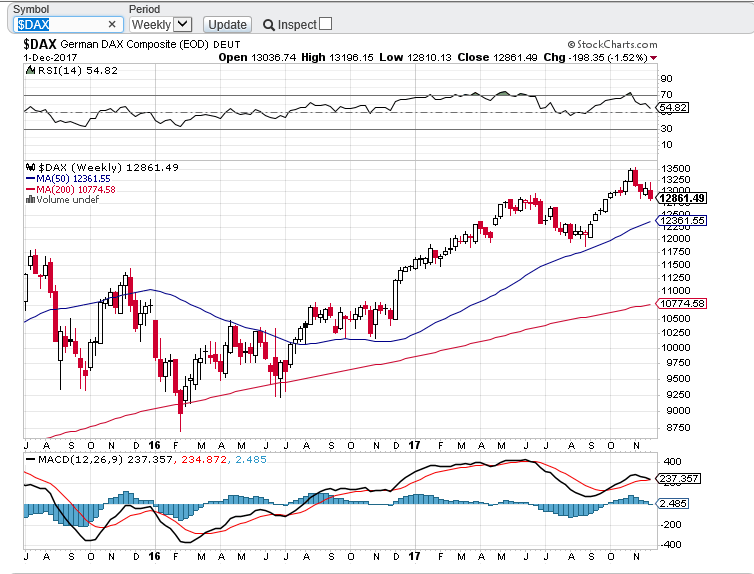Toggle the Inspect checkbox
754x574 pixels.
tap(326, 24)
